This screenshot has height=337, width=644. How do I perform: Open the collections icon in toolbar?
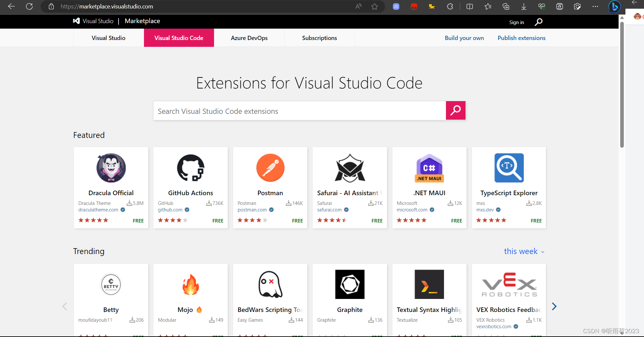pos(506,7)
